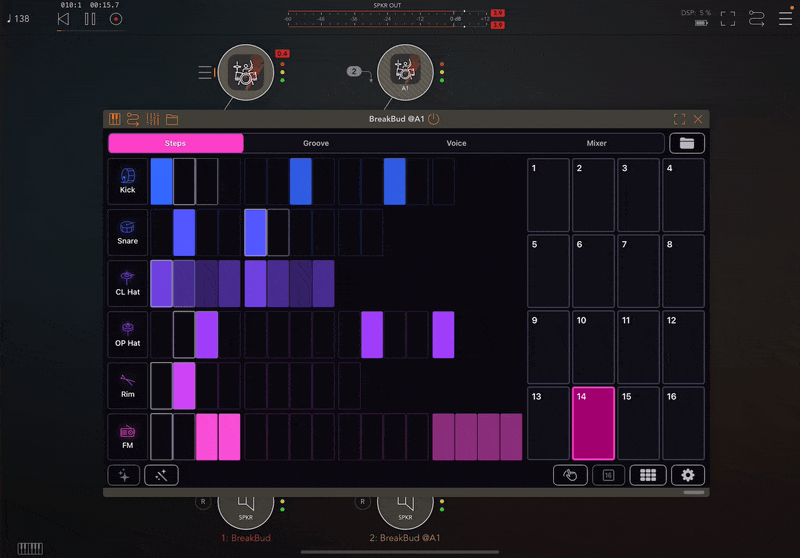Toggle BreakBud @A1 power bypass

coord(434,119)
